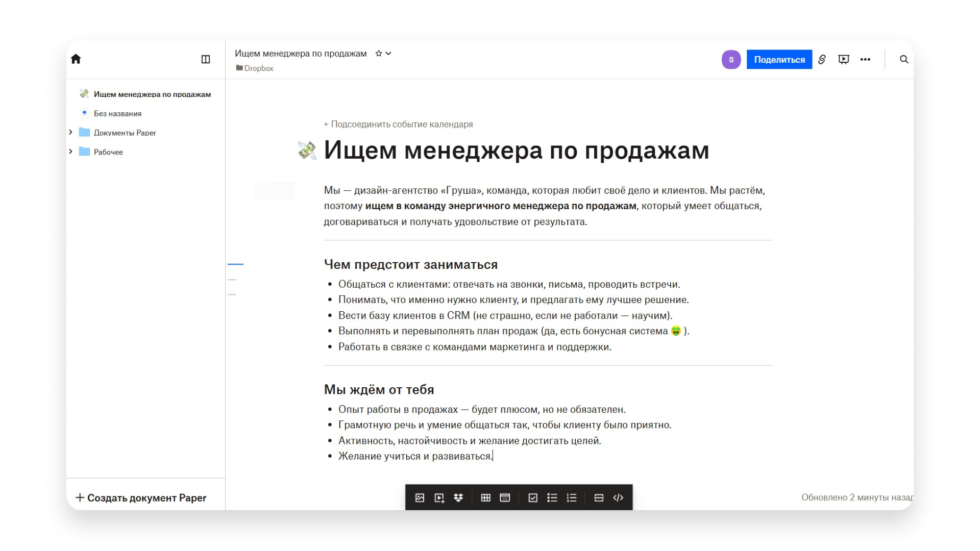
Task: Click the document title in the header
Action: click(x=301, y=54)
